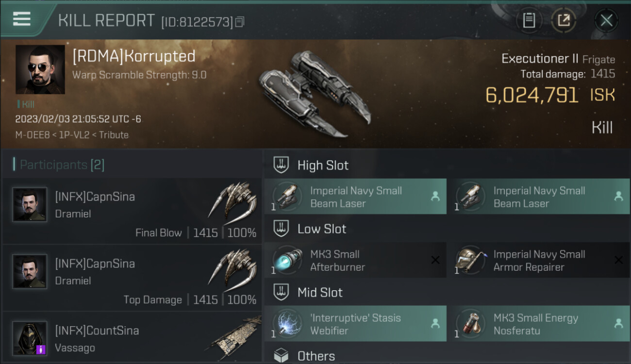Screen dimensions: 631x364
Task: Close the kill report window
Action: (x=606, y=20)
